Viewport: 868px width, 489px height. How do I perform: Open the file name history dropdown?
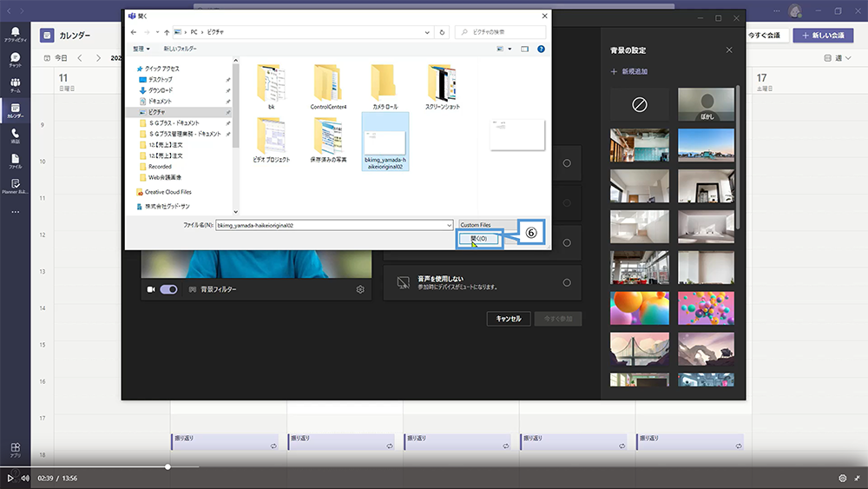(x=449, y=226)
